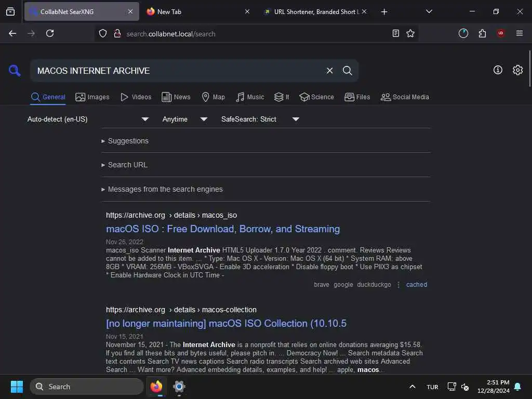The width and height of the screenshot is (532, 399).
Task: Open the Firefox extensions puzzle icon
Action: coord(482,33)
